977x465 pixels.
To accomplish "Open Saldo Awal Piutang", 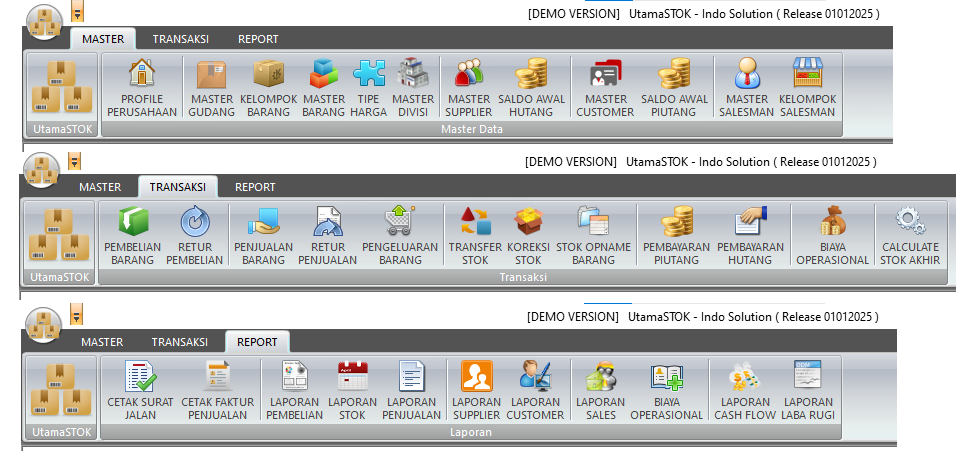I will click(x=674, y=88).
